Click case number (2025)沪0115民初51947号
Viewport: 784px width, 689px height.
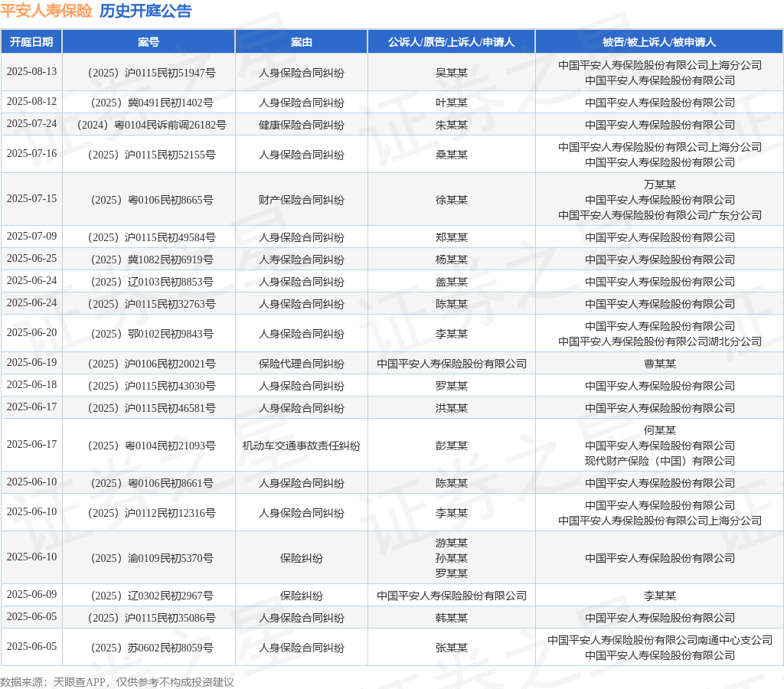click(152, 73)
